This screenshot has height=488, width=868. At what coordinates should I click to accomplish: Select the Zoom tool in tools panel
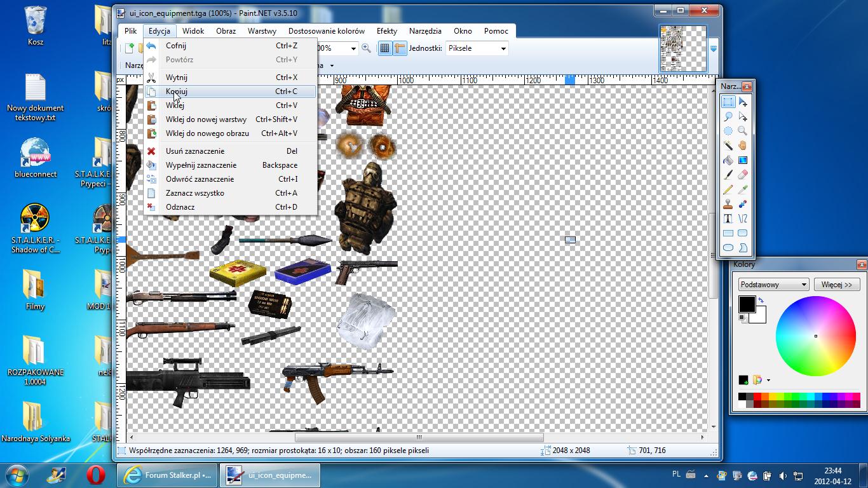742,132
